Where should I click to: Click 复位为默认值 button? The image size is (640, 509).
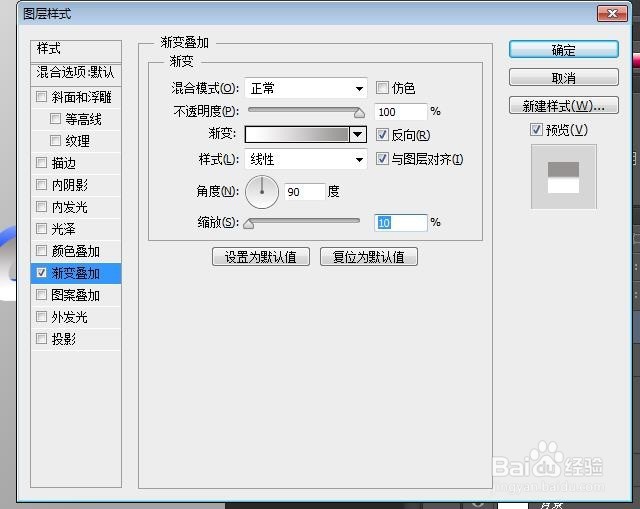point(369,257)
